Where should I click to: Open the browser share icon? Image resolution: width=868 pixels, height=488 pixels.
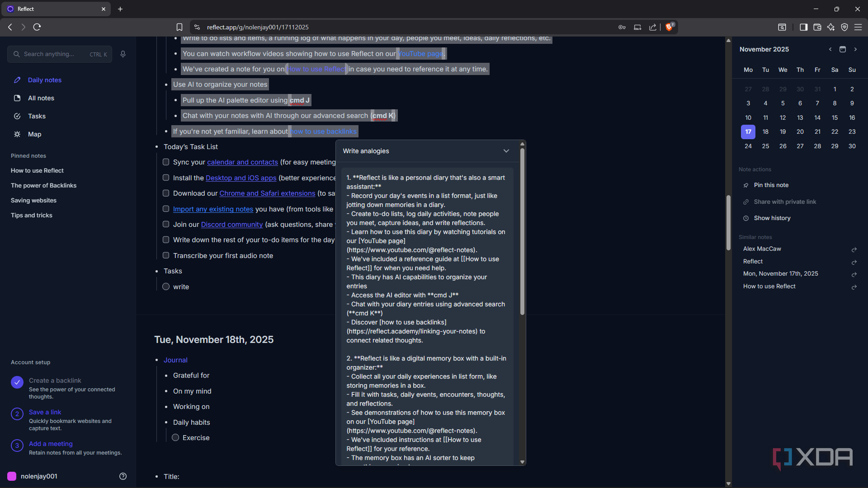pyautogui.click(x=653, y=27)
